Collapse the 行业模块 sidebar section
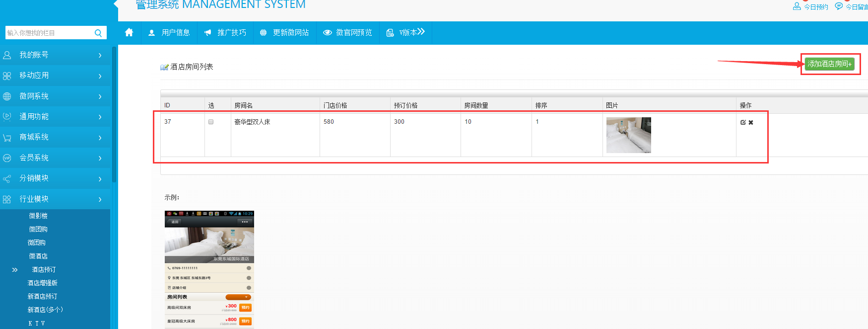Viewport: 868px width, 329px height. point(55,199)
